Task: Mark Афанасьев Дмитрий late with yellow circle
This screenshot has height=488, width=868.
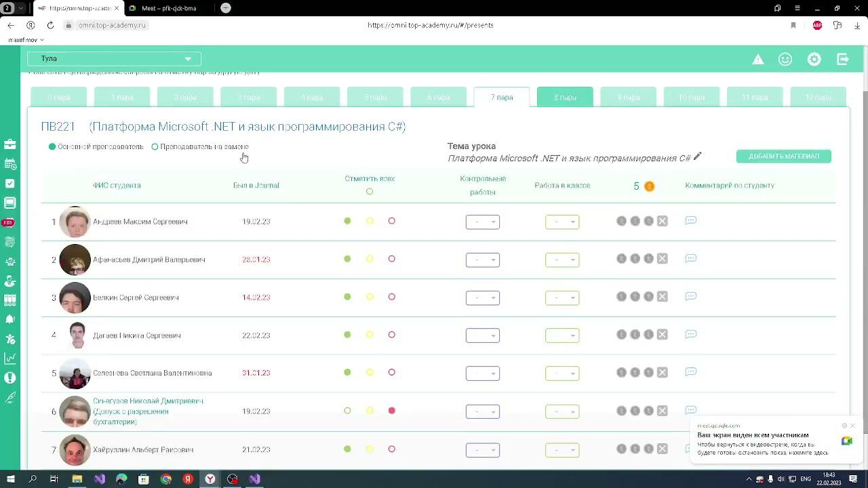Action: tap(370, 259)
